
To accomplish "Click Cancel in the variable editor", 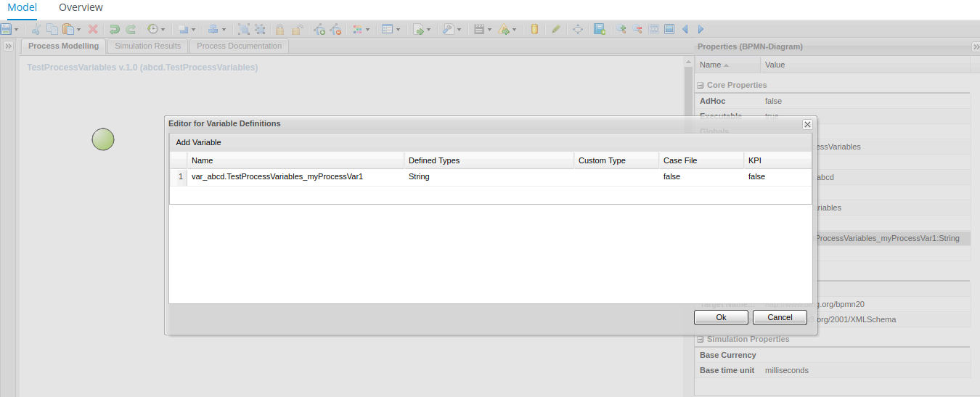I will tap(780, 317).
